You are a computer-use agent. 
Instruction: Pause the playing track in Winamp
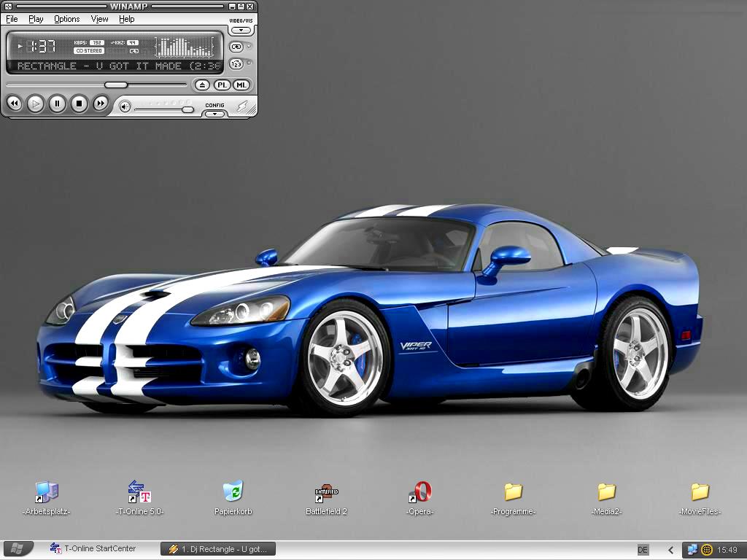(x=57, y=104)
